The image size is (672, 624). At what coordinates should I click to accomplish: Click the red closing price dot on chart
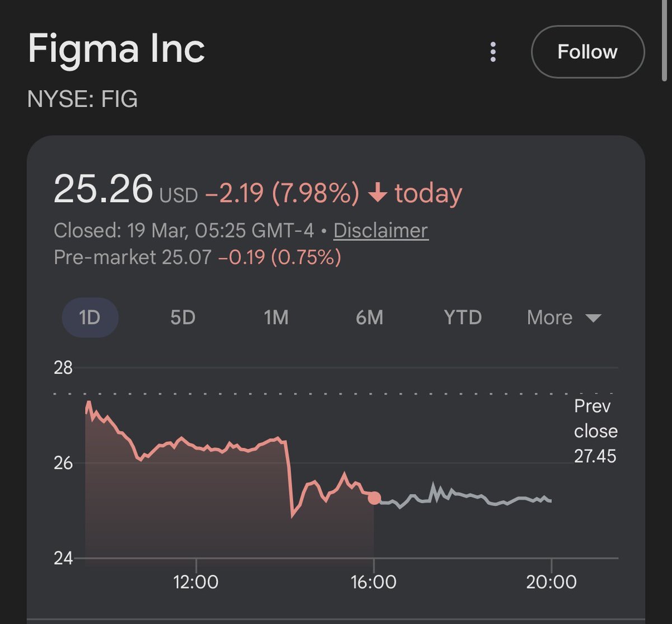[374, 498]
